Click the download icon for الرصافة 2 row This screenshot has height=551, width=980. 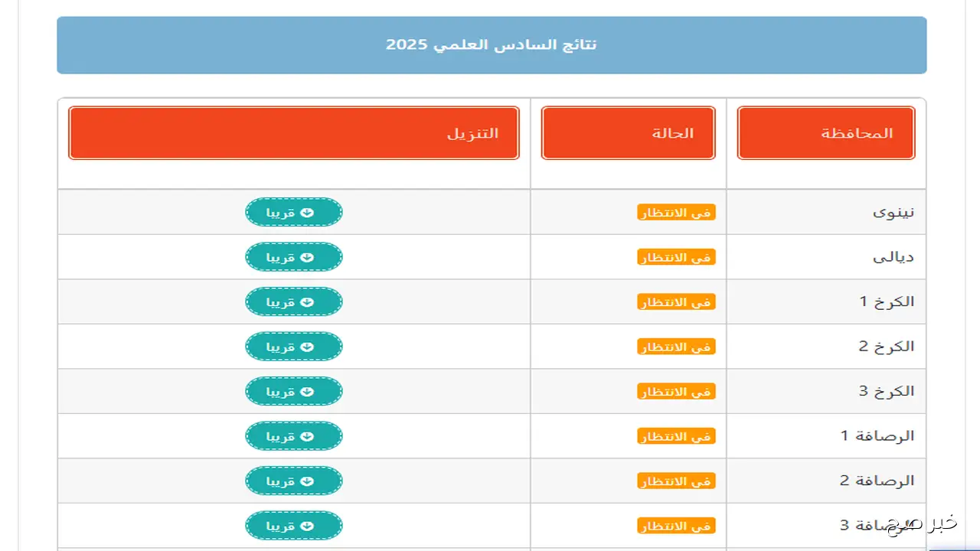click(x=308, y=481)
